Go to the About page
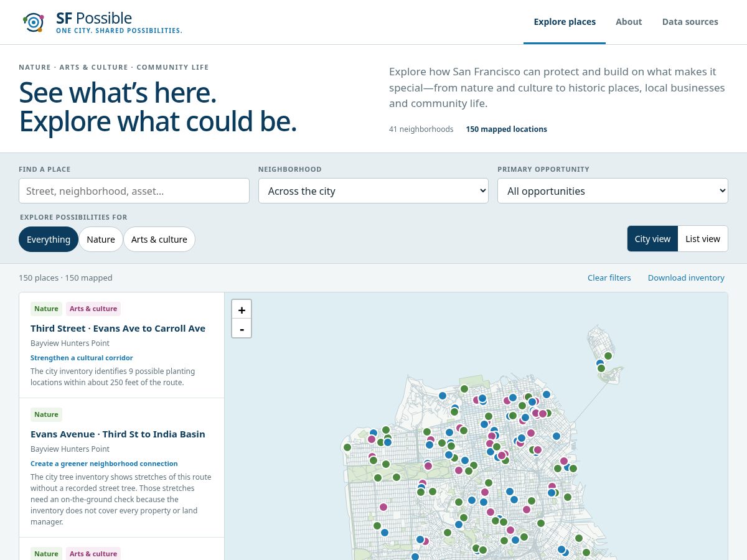Screen dimensions: 747x560 629,22
